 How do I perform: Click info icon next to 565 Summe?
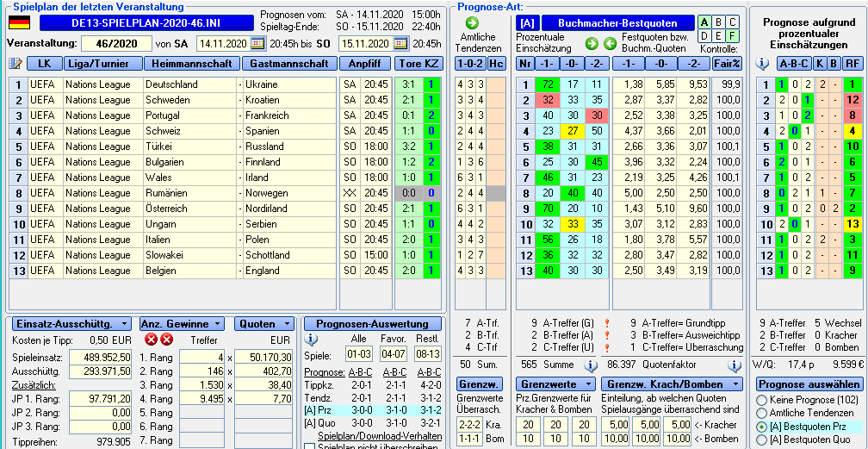591,365
